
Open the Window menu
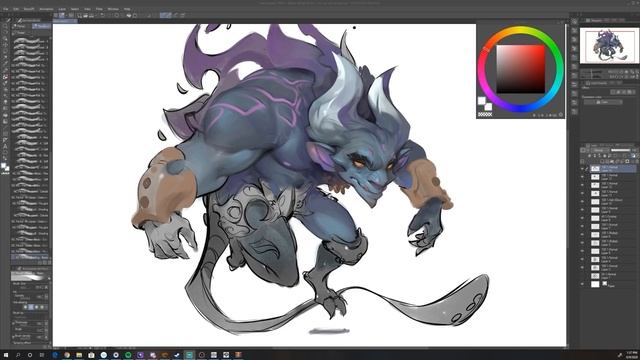(113, 9)
